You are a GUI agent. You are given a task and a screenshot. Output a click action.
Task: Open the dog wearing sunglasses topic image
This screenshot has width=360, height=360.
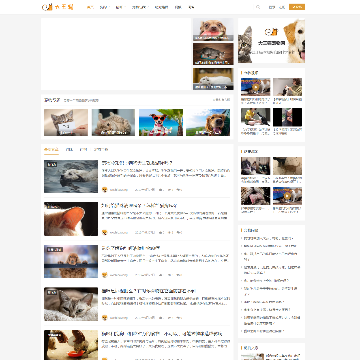point(161,122)
